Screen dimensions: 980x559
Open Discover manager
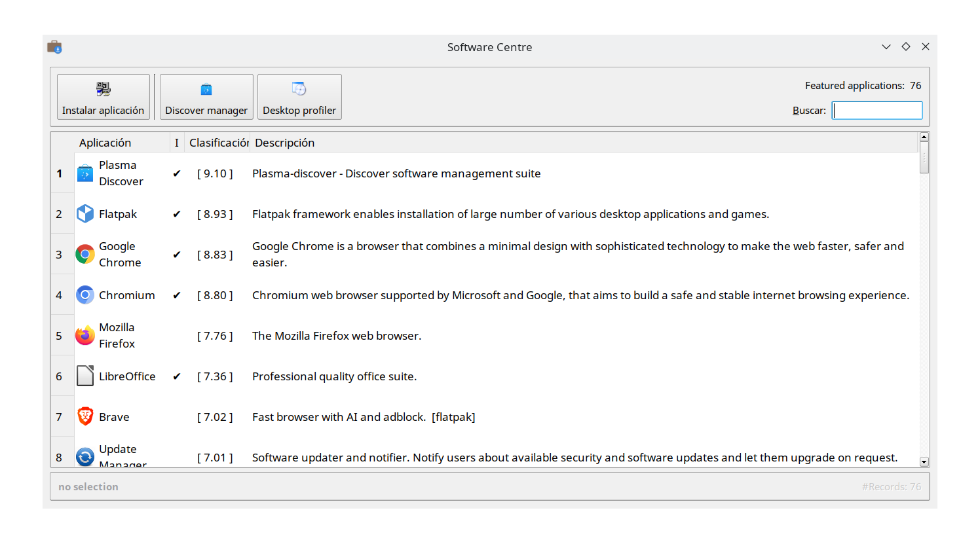pos(206,97)
